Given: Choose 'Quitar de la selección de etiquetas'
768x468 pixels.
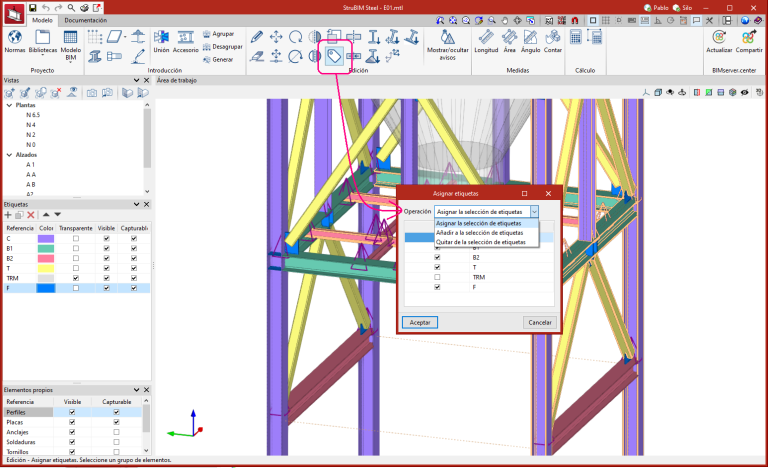Looking at the screenshot, I should [481, 242].
